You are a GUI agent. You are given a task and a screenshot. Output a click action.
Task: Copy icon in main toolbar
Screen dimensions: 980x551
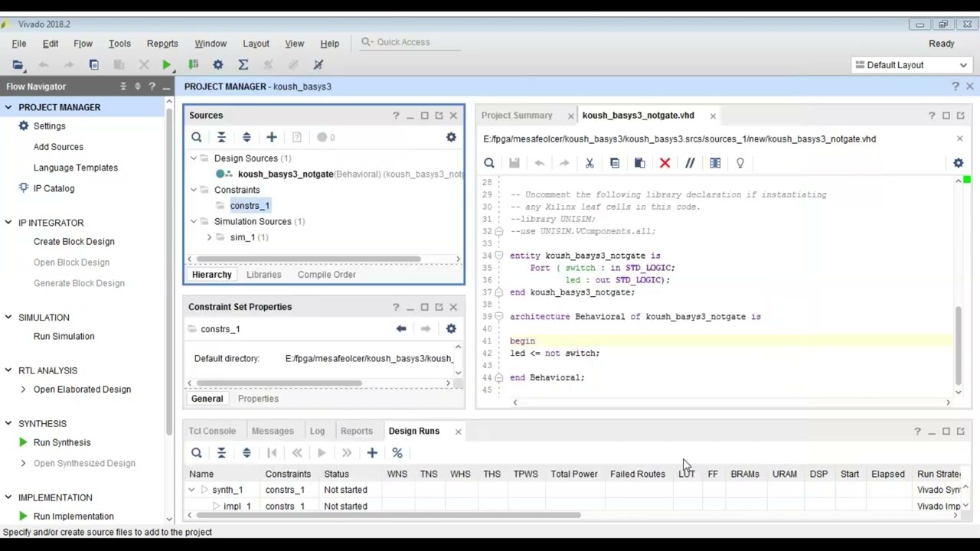tap(93, 65)
